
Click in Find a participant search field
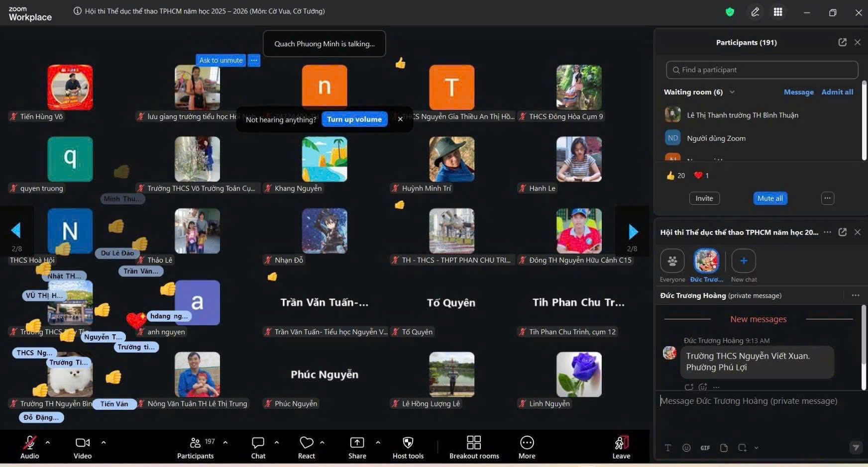click(x=762, y=70)
